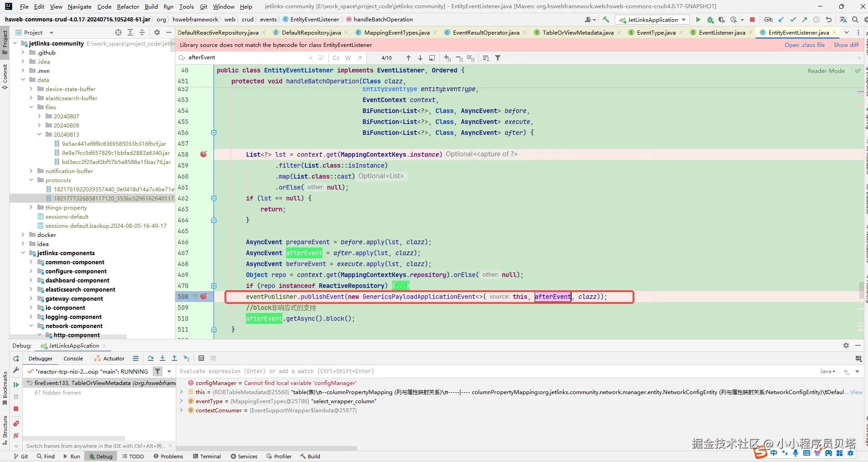Expand 'this' variable in debugger
This screenshot has width=868, height=462.
tap(181, 392)
